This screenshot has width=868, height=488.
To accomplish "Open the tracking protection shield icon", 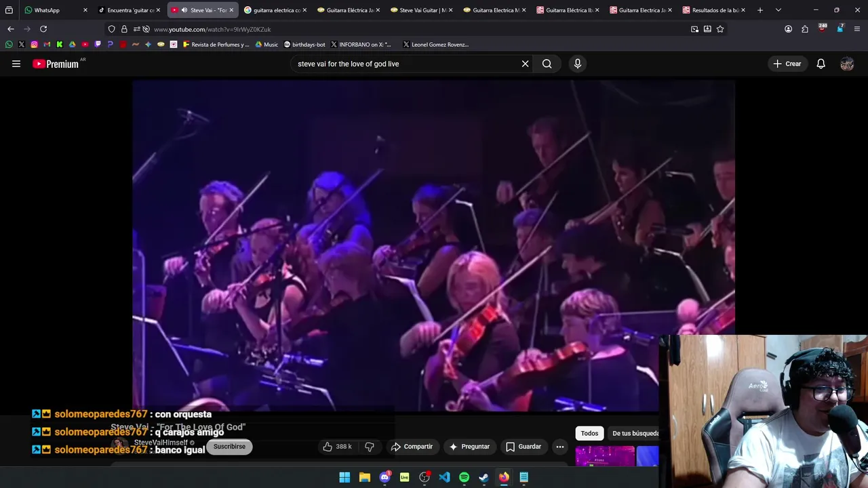I will click(112, 29).
